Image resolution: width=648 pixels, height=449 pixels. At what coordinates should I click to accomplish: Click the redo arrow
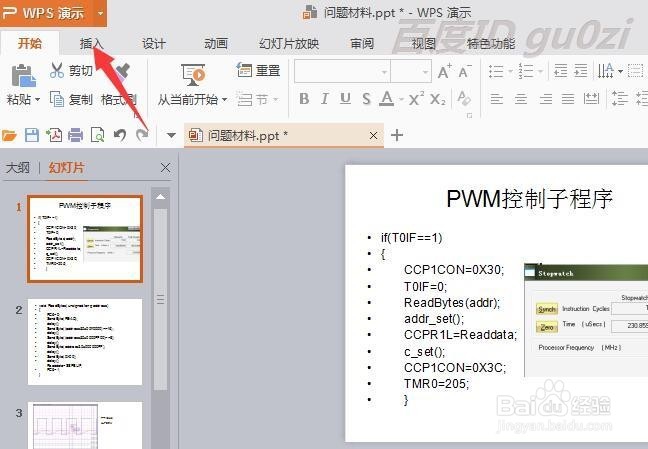142,135
